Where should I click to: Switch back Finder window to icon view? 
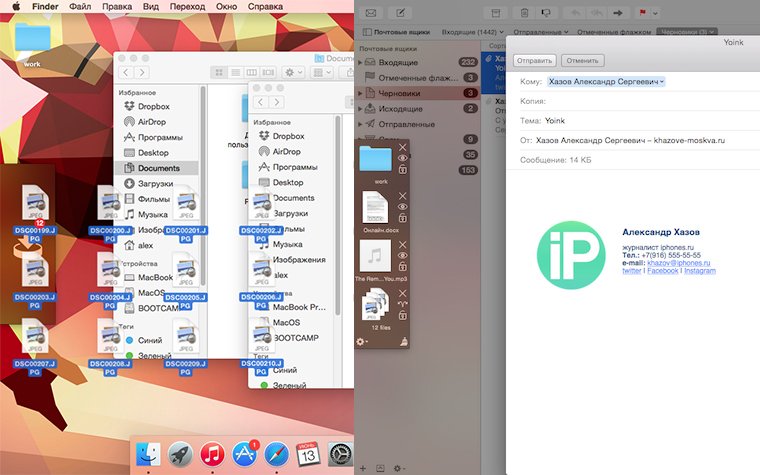click(219, 72)
